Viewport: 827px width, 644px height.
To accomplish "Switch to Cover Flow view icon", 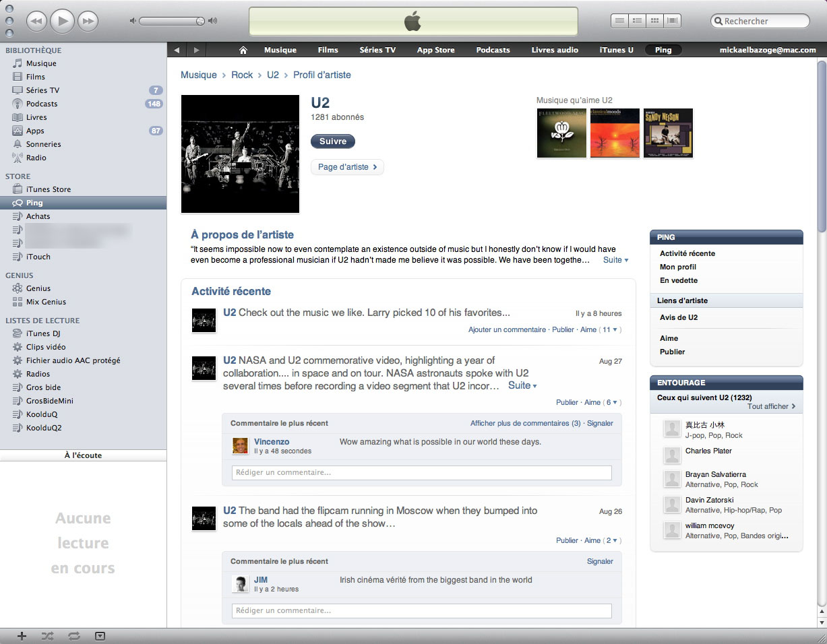I will click(671, 21).
